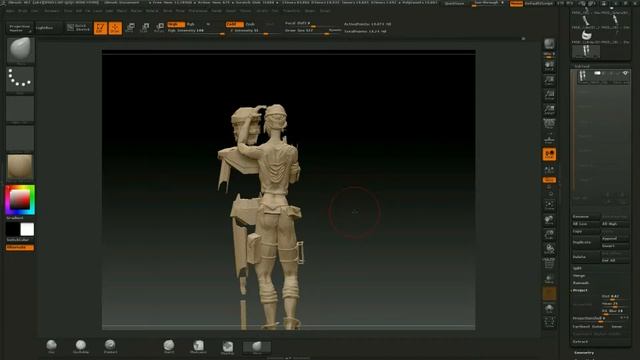Toggle the Zadd sculpt mode
The image size is (640, 360).
click(x=234, y=24)
